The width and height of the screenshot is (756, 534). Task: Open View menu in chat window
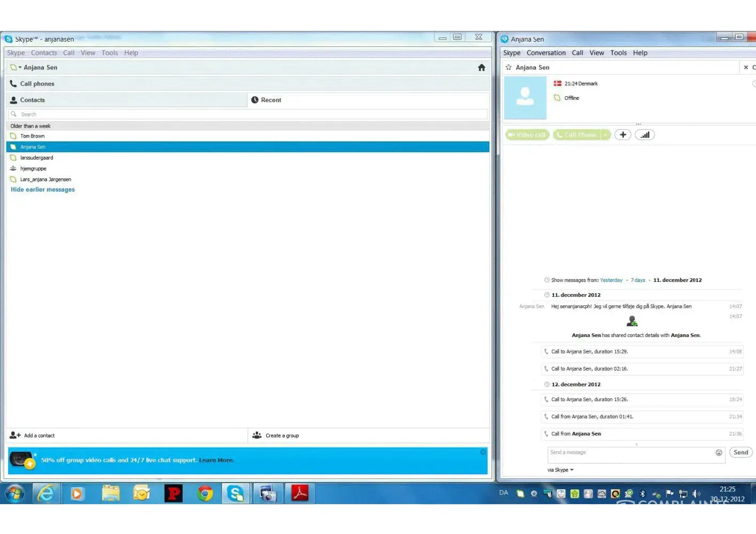[597, 53]
